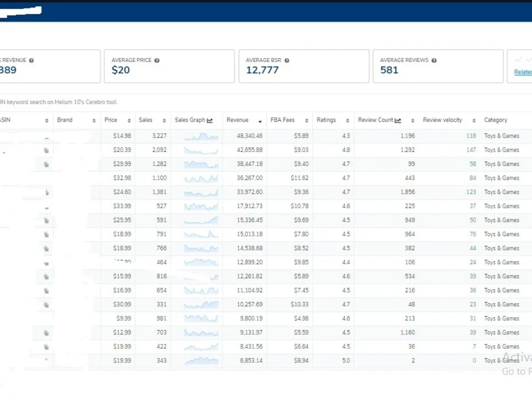
Task: Copy ASIN in the $24.60 price row
Action: pos(47,193)
